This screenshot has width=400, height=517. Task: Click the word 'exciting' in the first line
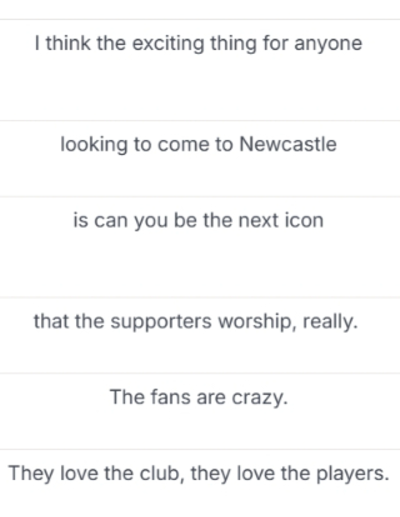(x=168, y=44)
